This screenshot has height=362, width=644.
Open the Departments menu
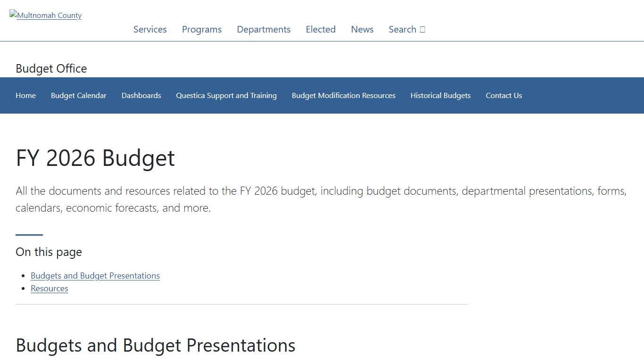[264, 29]
